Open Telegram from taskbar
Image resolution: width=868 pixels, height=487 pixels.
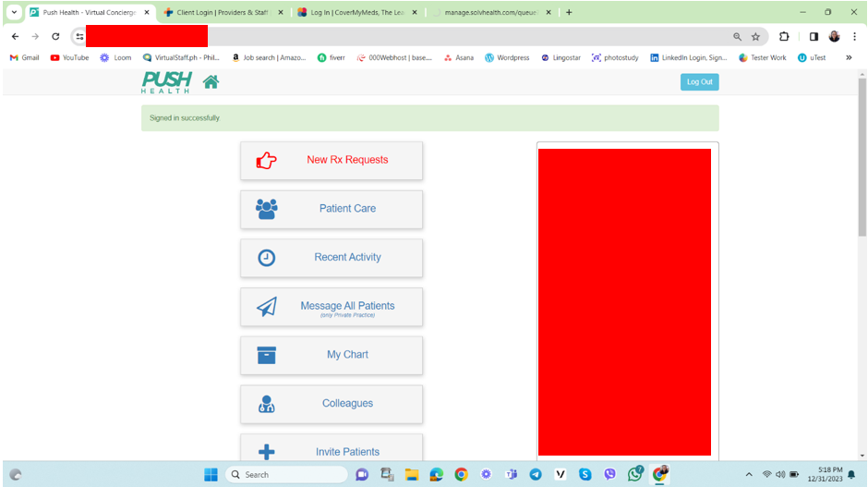[x=536, y=475]
